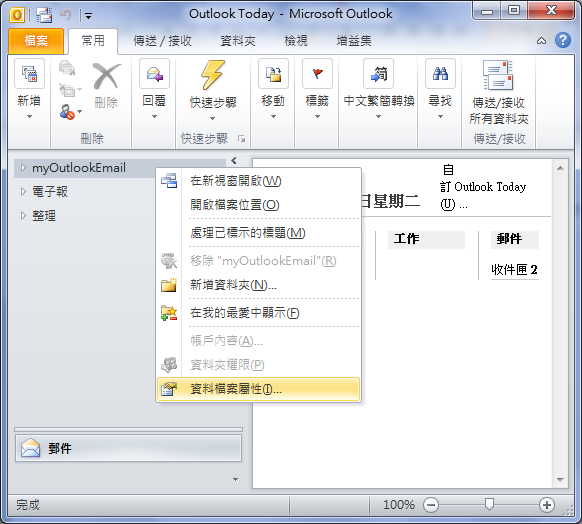Image resolution: width=582 pixels, height=524 pixels.
Task: Switch to the 檢視 tab
Action: pyautogui.click(x=296, y=41)
